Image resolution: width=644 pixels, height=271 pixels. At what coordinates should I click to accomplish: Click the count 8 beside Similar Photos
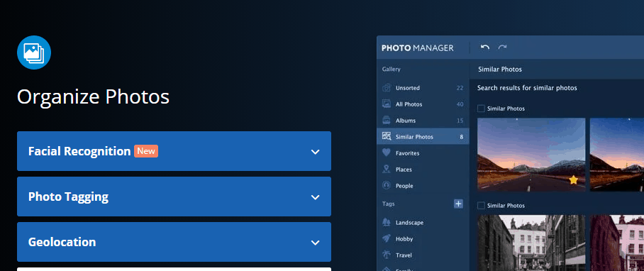[x=462, y=137]
